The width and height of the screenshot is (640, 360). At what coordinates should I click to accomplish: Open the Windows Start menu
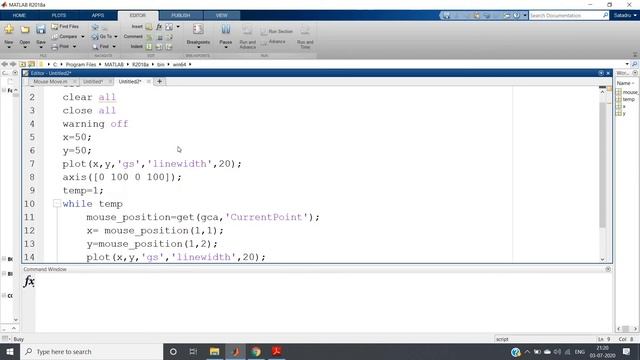tap(10, 351)
